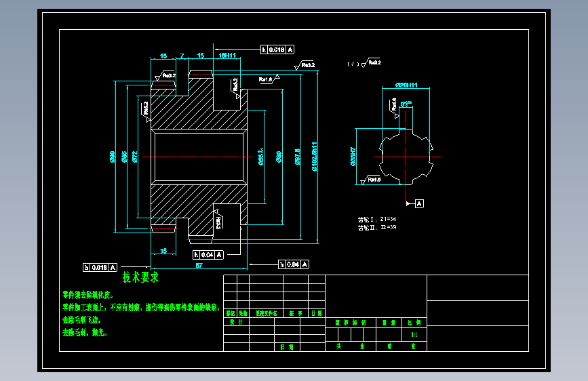588x381 pixels.
Task: Select the Ø80 diameter dimension
Action: tap(279, 157)
